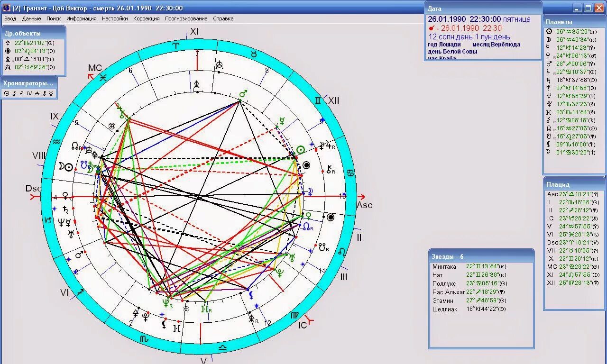Viewport: 607px width, 364px height.
Task: Click the Moon glyph in Планеты list
Action: point(549,39)
